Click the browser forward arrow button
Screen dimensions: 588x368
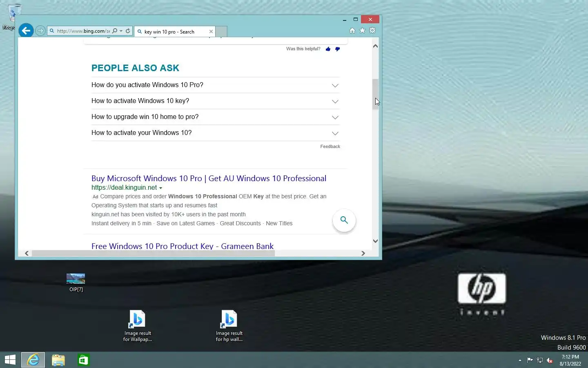pyautogui.click(x=40, y=31)
